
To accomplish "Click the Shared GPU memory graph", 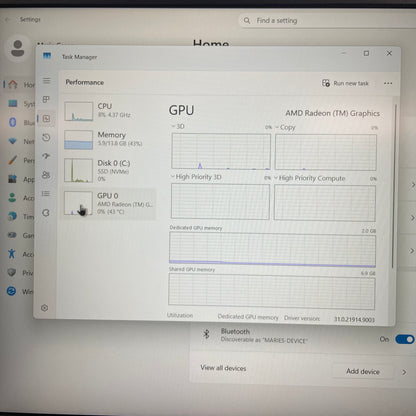I will (x=272, y=291).
